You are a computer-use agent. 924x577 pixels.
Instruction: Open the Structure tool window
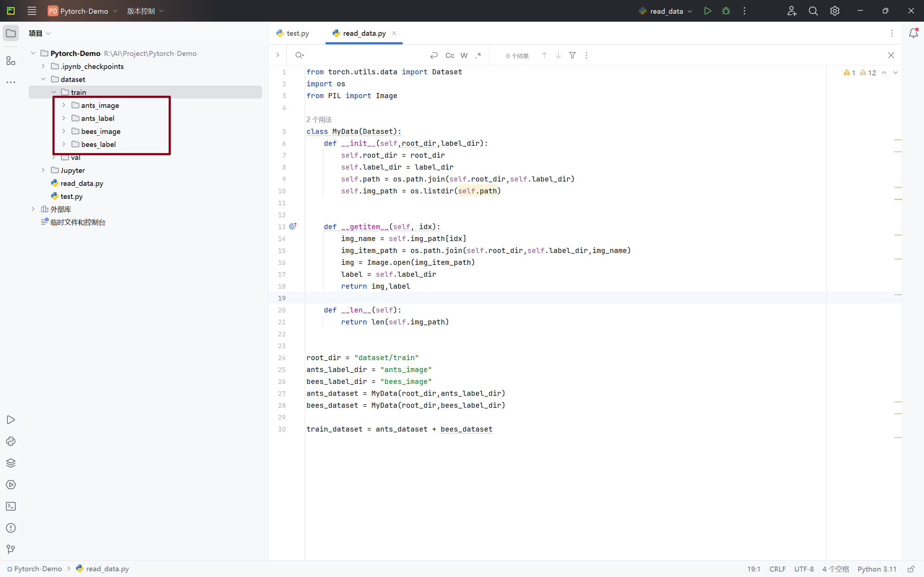pyautogui.click(x=11, y=61)
